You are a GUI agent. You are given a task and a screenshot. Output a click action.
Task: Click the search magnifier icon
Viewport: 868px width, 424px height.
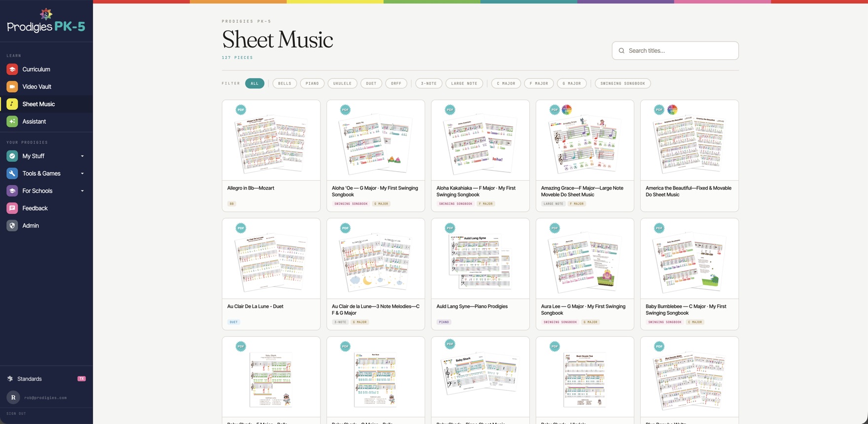[x=621, y=51]
